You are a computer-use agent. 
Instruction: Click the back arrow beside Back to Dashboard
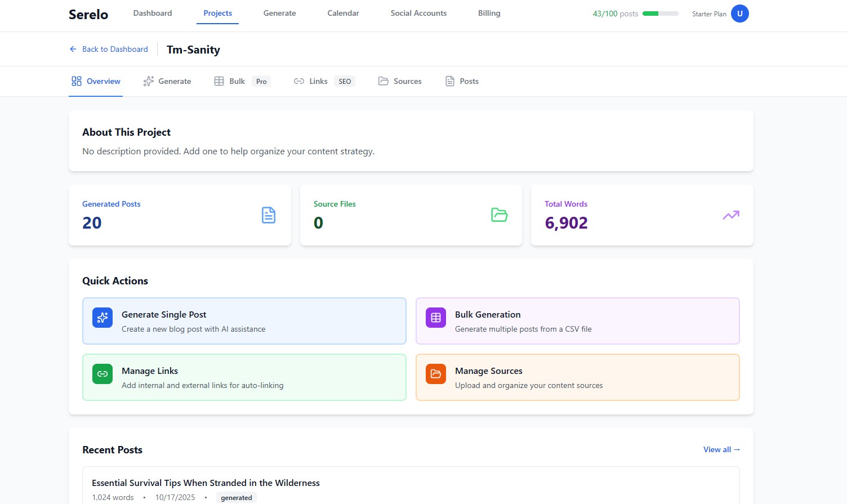(73, 49)
